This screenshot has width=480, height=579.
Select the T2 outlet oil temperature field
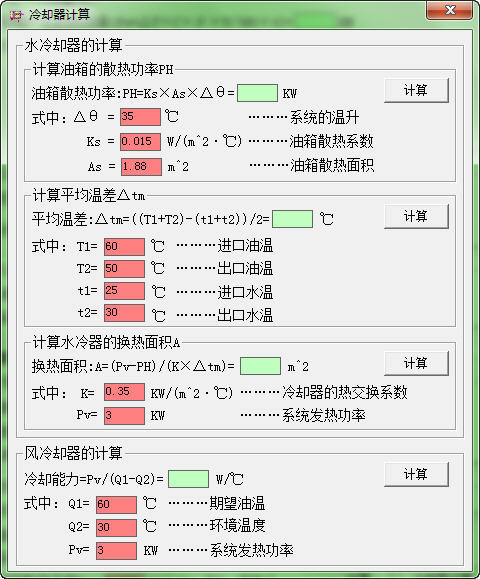(x=124, y=269)
